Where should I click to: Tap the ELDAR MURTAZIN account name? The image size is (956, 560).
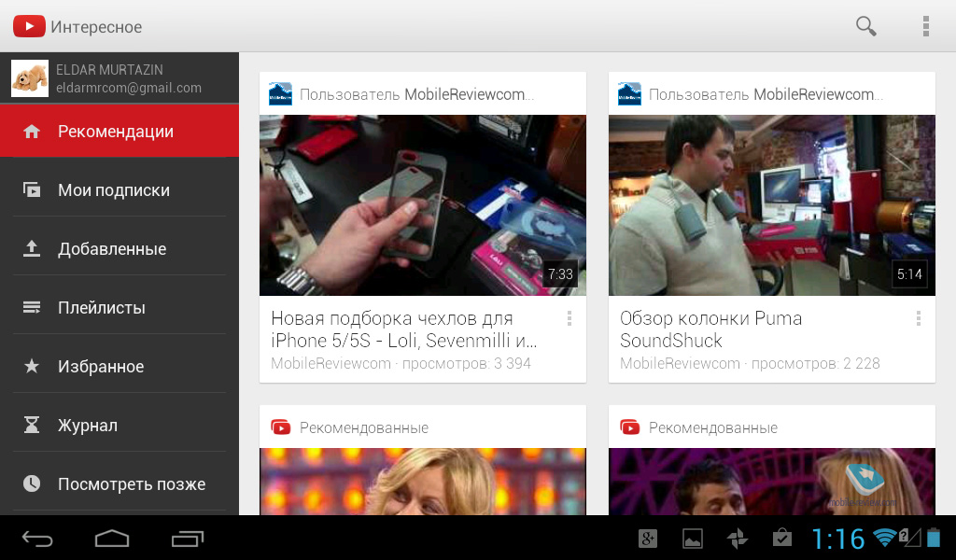click(110, 69)
